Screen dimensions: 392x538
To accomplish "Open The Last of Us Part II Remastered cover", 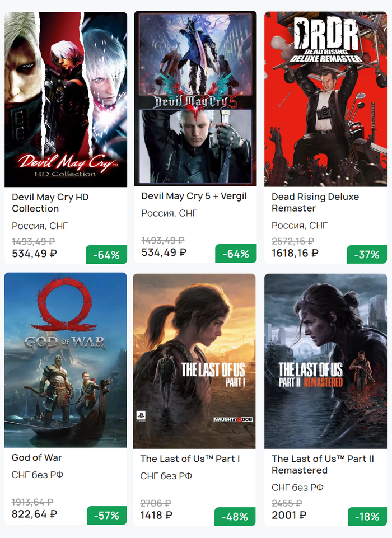I will (x=325, y=361).
